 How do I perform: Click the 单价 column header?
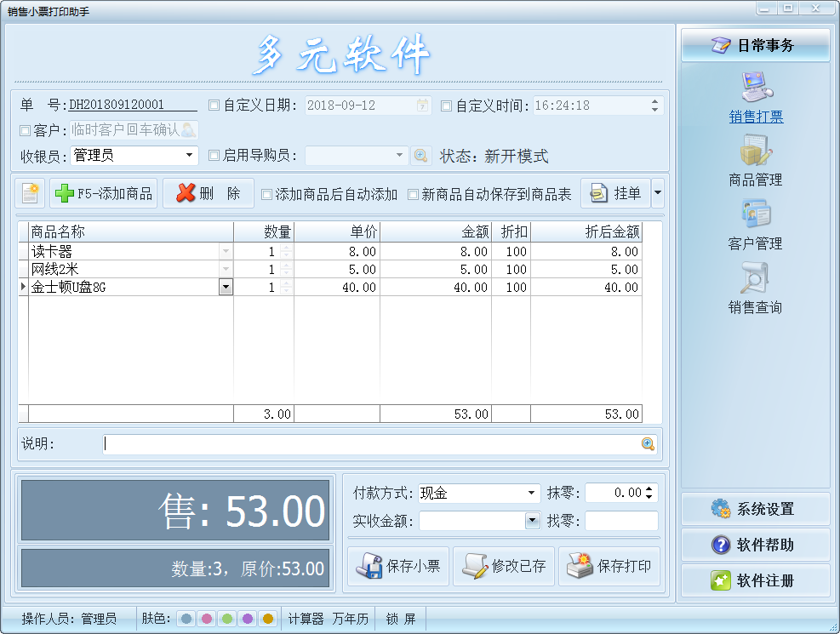337,231
